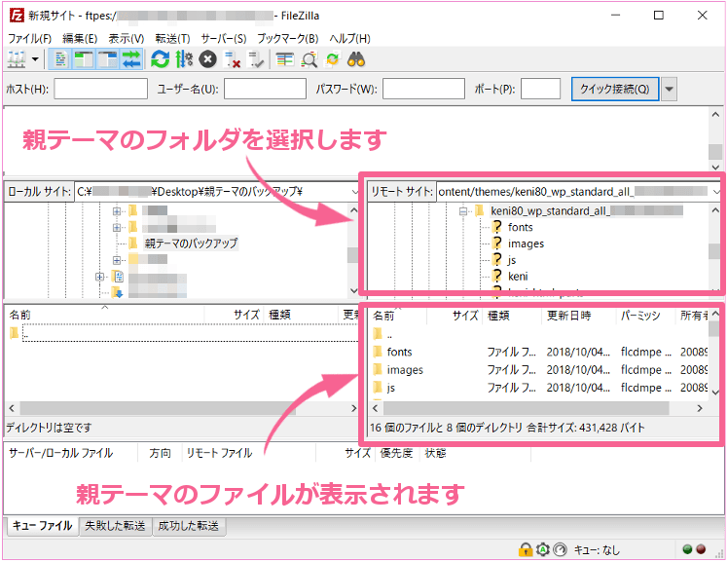Select js folder in remote file list
The height and width of the screenshot is (562, 728).
(x=391, y=388)
